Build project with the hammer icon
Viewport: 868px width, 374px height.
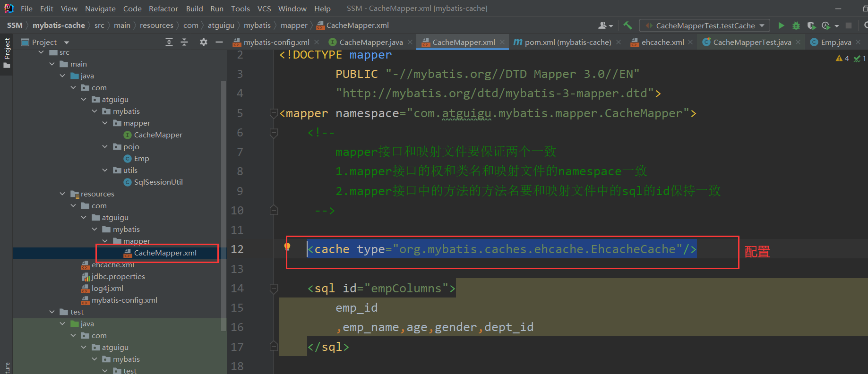click(627, 25)
